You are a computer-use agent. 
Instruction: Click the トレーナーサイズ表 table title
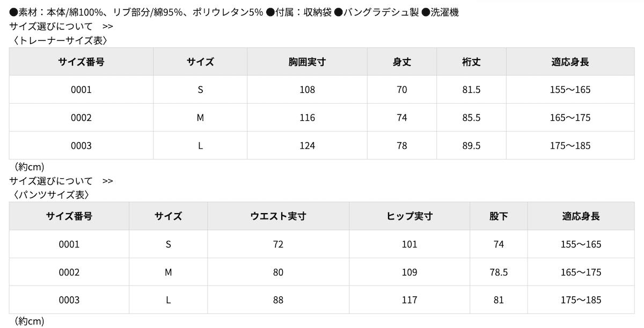pos(60,40)
